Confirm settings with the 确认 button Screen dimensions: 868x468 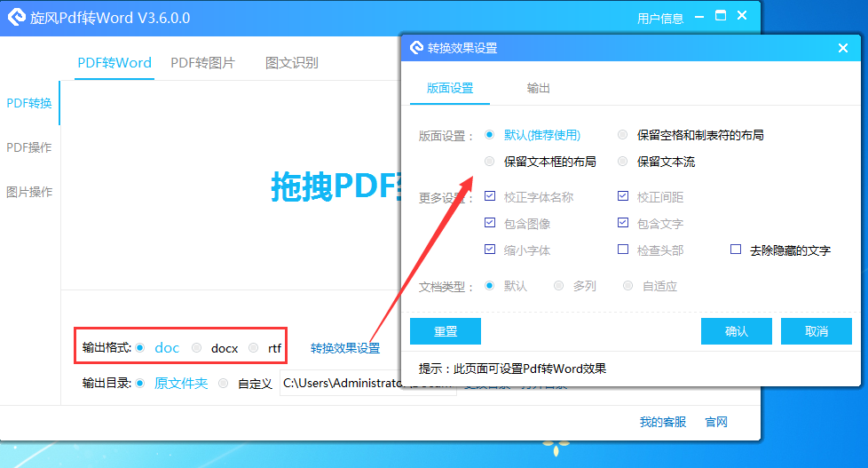point(737,331)
